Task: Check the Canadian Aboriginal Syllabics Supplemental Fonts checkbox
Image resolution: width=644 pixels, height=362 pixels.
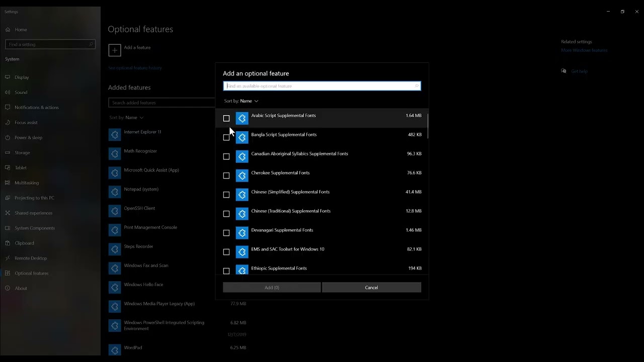Action: point(226,156)
